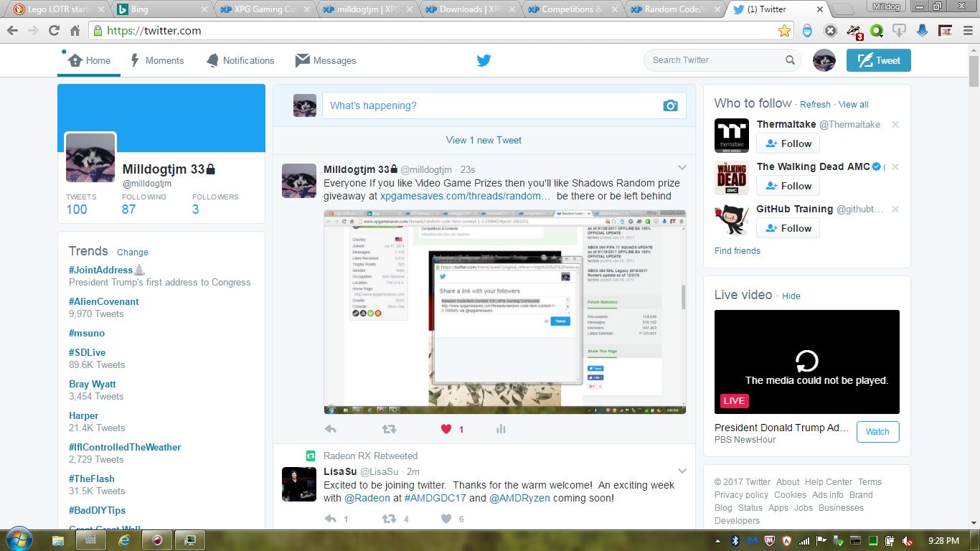Like the LisaSu tweet
Screen dimensions: 980x551
click(446, 519)
